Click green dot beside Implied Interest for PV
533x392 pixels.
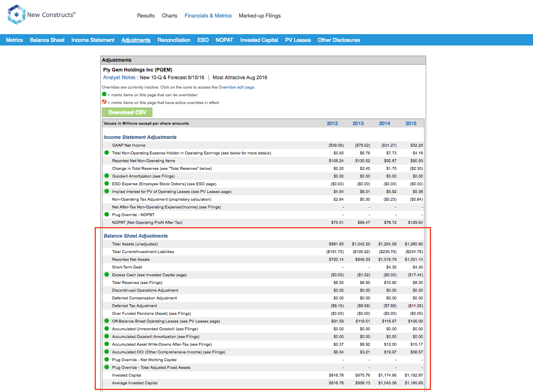(x=107, y=191)
